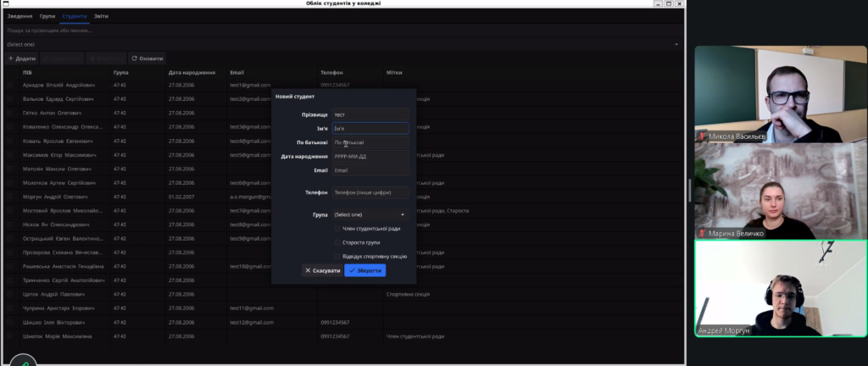The width and height of the screenshot is (868, 366).
Task: Open the Звіти tab
Action: pyautogui.click(x=100, y=16)
